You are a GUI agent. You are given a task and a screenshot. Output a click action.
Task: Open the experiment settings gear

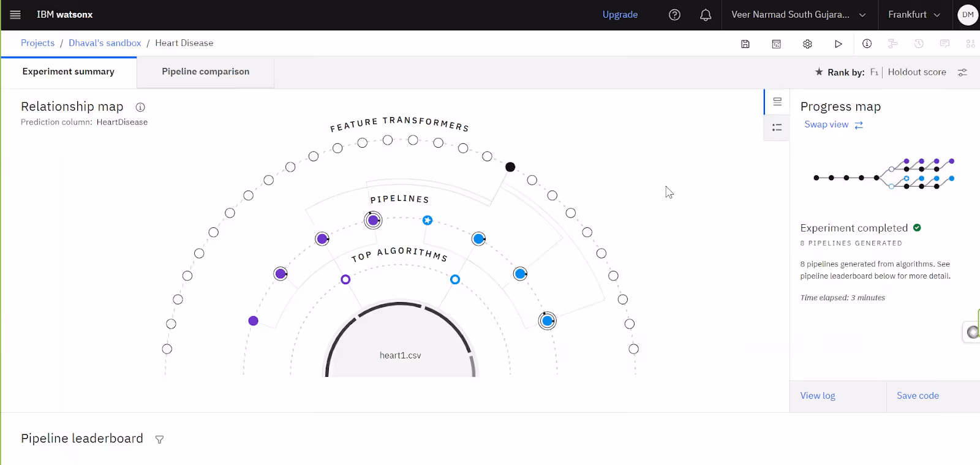click(x=807, y=43)
